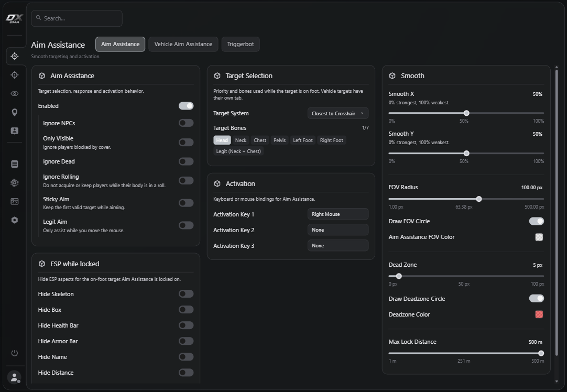The image size is (567, 392).
Task: Click the scrollbar down arrow
Action: [557, 382]
